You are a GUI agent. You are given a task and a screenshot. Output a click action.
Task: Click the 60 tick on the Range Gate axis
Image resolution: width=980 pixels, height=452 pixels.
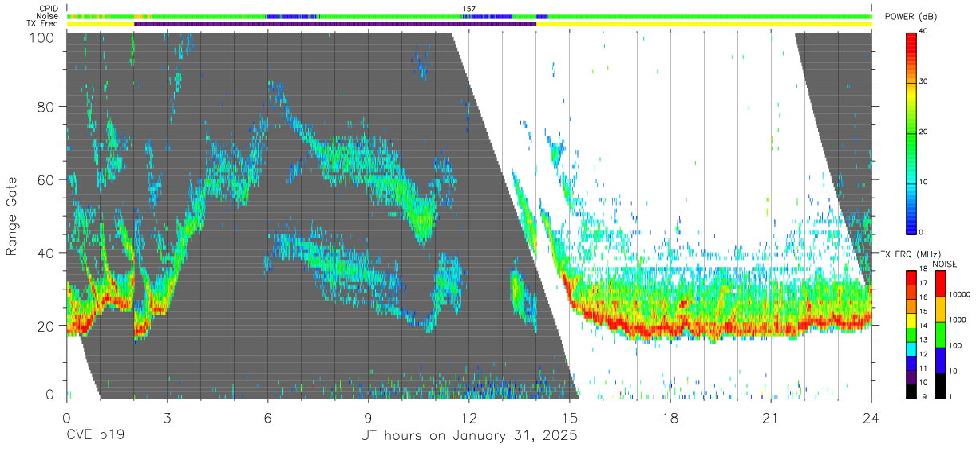tap(45, 180)
